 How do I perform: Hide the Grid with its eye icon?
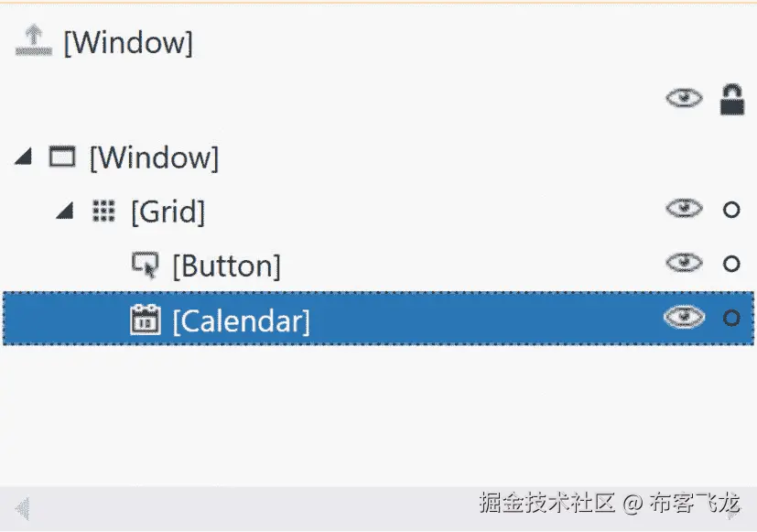point(684,210)
